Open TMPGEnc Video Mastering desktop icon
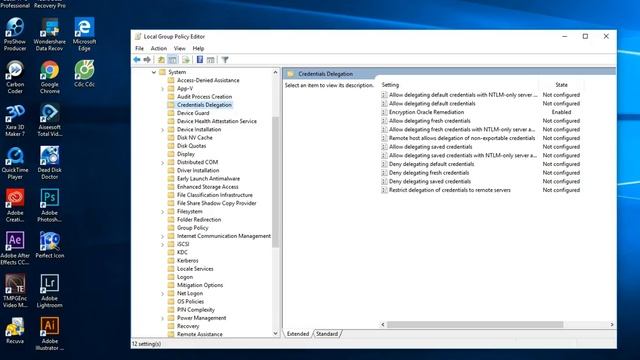 click(15, 291)
